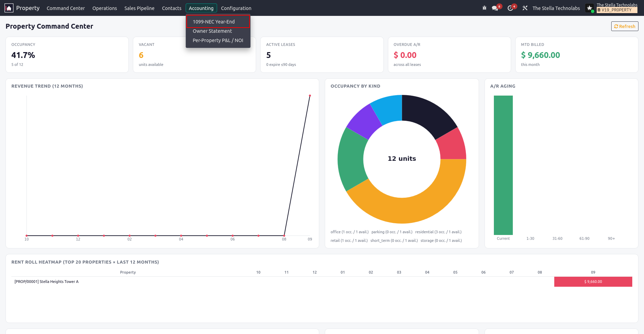The height and width of the screenshot is (334, 644).
Task: Click the $ 9,660.00 heatmap cell
Action: (593, 282)
